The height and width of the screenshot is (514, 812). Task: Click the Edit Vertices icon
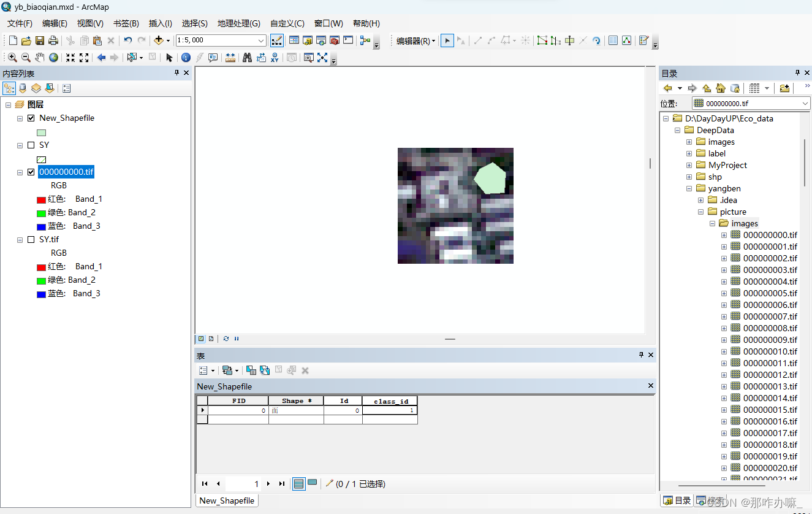point(542,40)
